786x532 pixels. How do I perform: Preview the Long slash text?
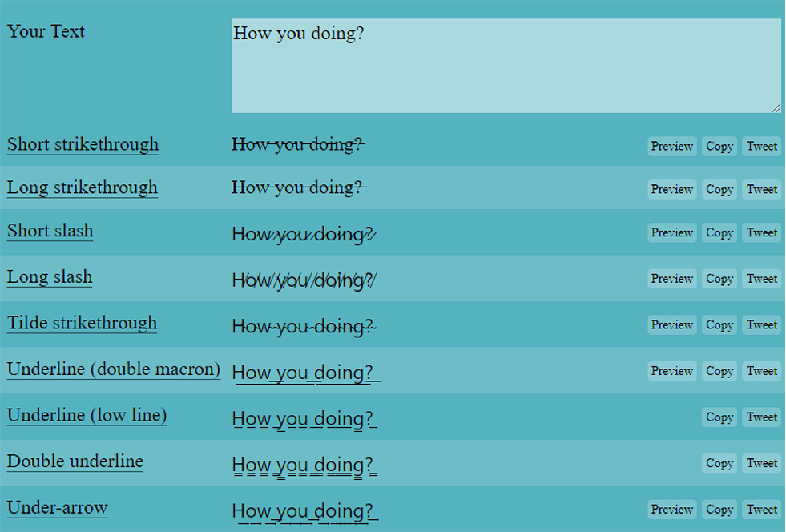[671, 279]
